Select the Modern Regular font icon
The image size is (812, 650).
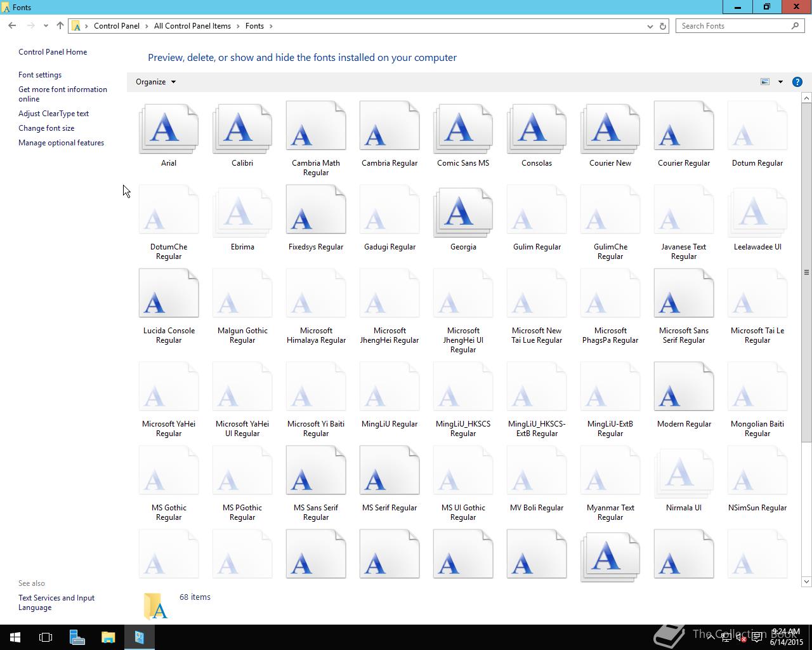coord(684,387)
